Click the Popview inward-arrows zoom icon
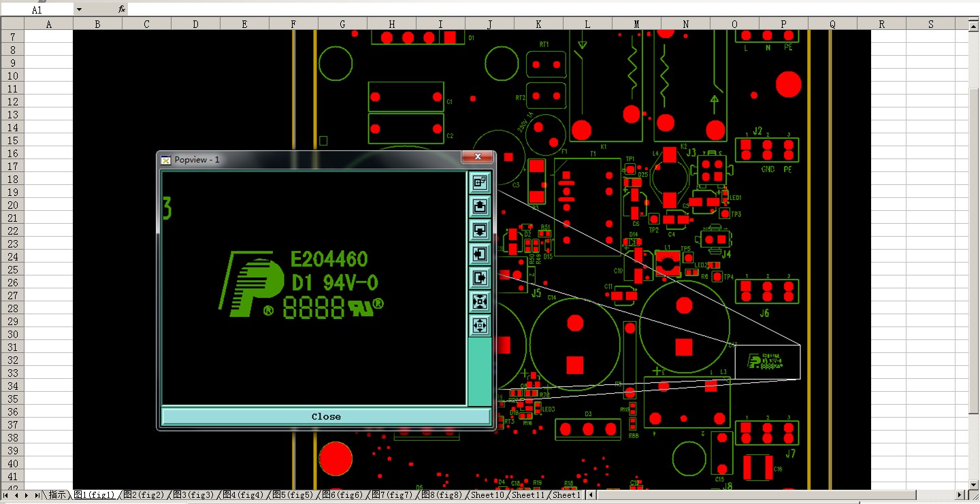The height and width of the screenshot is (504, 980). click(480, 301)
